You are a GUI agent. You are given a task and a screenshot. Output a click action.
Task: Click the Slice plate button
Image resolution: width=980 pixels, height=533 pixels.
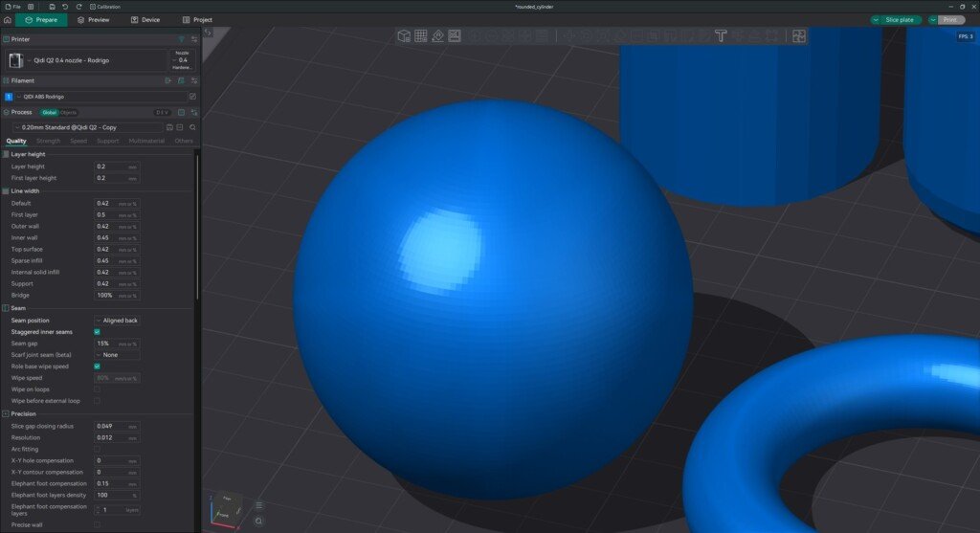pos(900,20)
